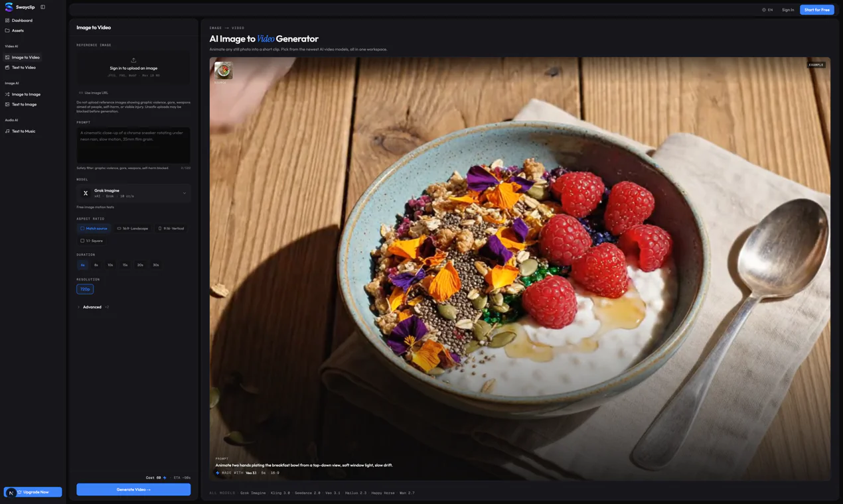Click the 'ETA ~90s' text
This screenshot has height=504, width=843.
(182, 477)
